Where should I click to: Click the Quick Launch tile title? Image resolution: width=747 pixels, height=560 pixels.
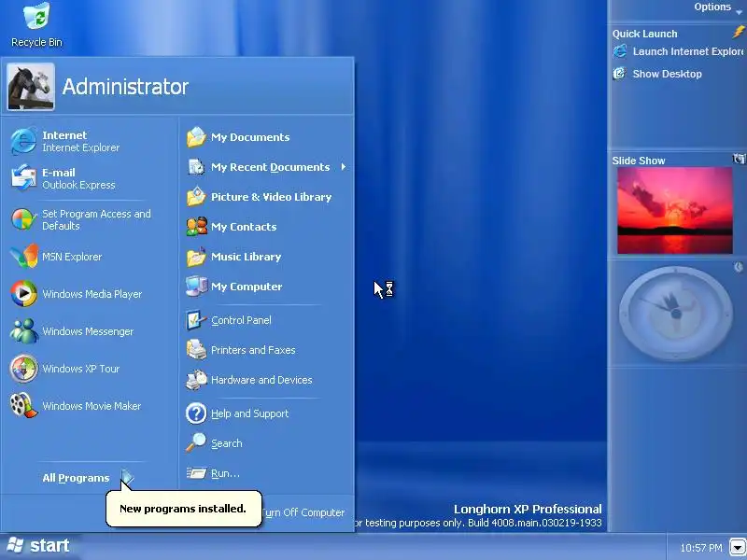tap(644, 34)
